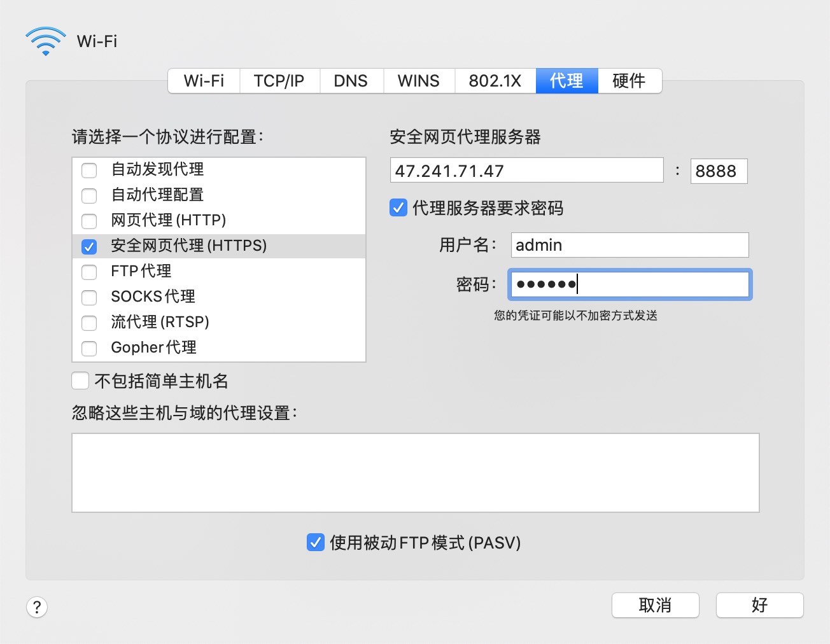Click 安全网页代理服务器 heading text
830x644 pixels.
(x=465, y=137)
